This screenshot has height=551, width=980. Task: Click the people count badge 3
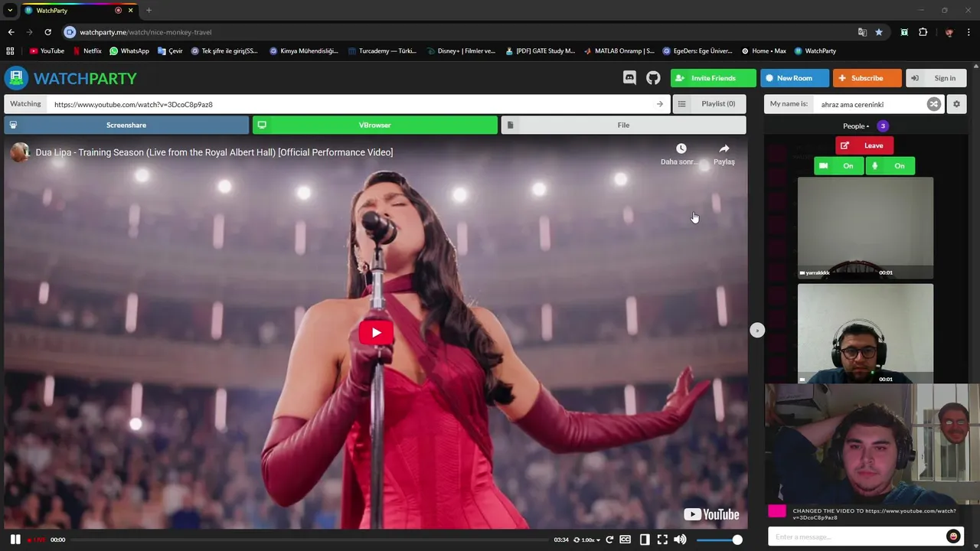[883, 126]
